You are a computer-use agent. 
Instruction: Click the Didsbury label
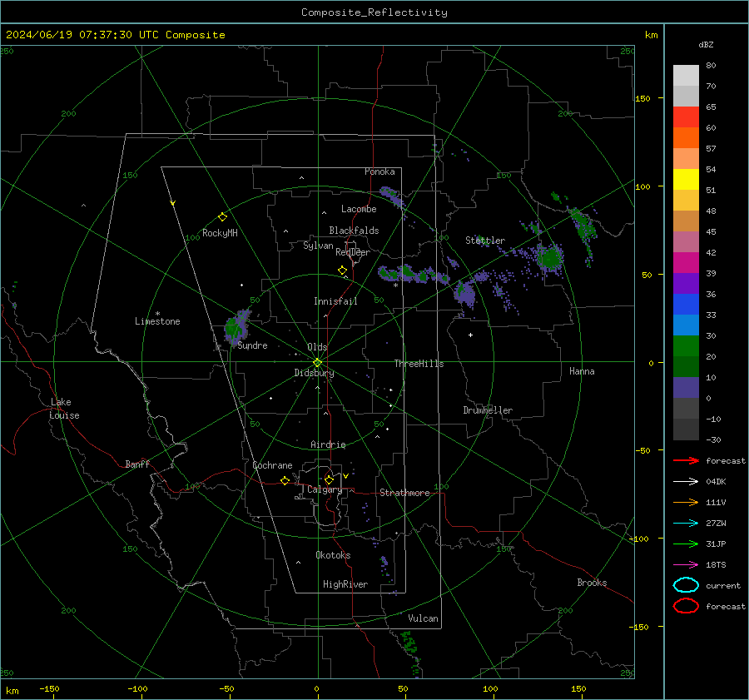[x=314, y=373]
